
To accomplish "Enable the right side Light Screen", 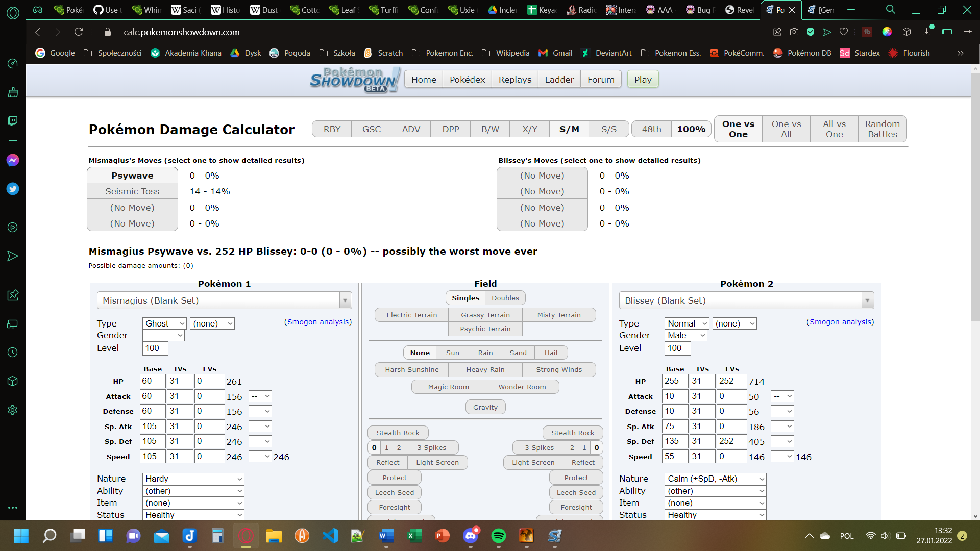I will coord(533,462).
